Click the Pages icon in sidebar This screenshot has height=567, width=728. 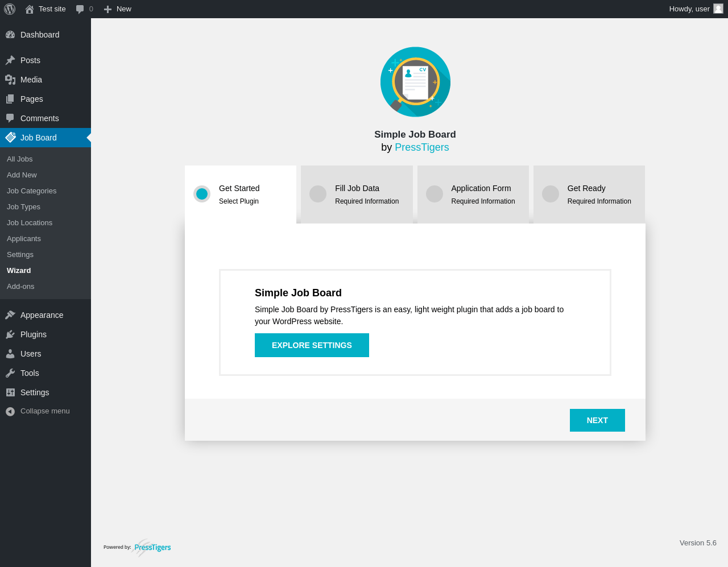point(10,99)
